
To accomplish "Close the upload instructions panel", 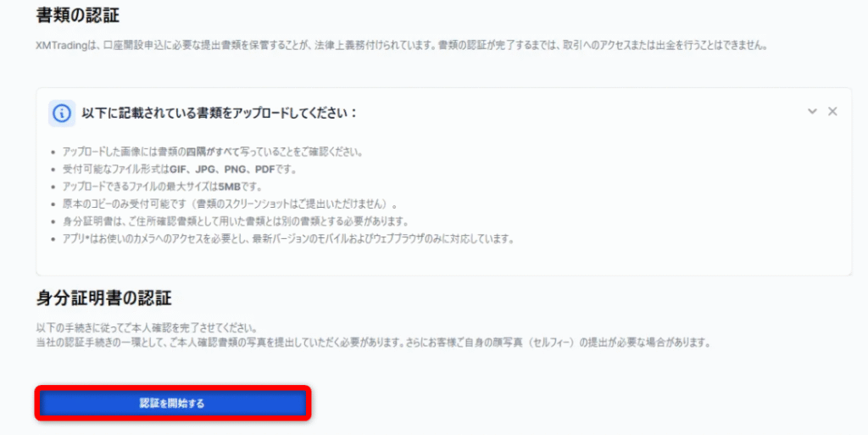I will point(832,112).
